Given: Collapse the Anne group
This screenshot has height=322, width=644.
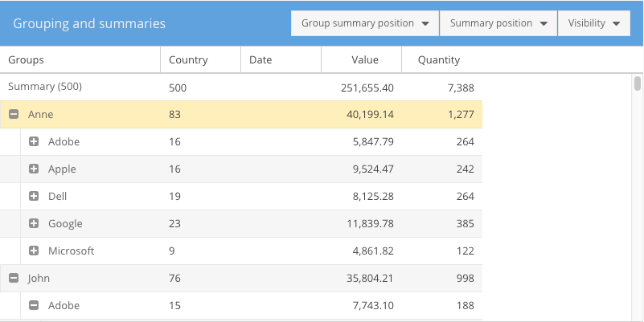Looking at the screenshot, I should 14,115.
